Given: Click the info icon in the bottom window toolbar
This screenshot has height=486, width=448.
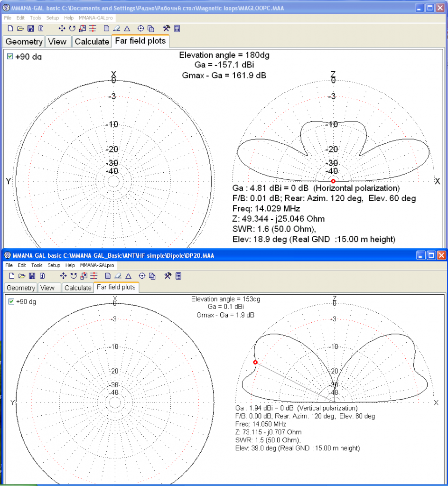Looking at the screenshot, I should [x=42, y=276].
